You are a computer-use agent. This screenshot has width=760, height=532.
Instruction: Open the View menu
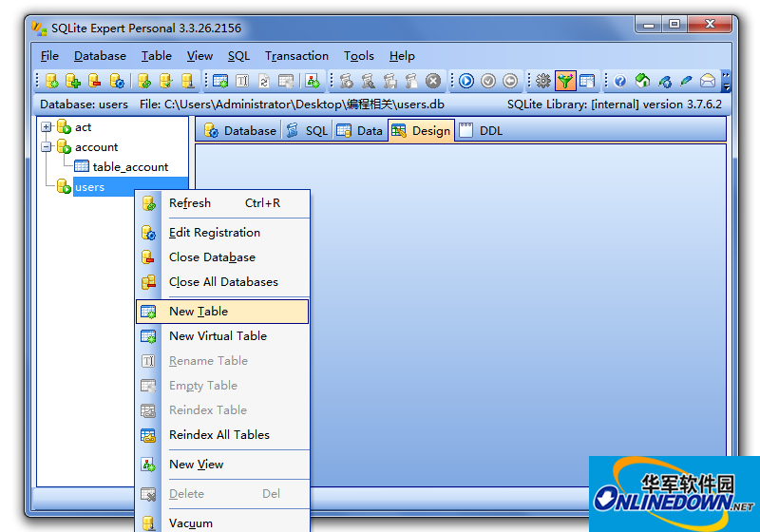click(199, 56)
